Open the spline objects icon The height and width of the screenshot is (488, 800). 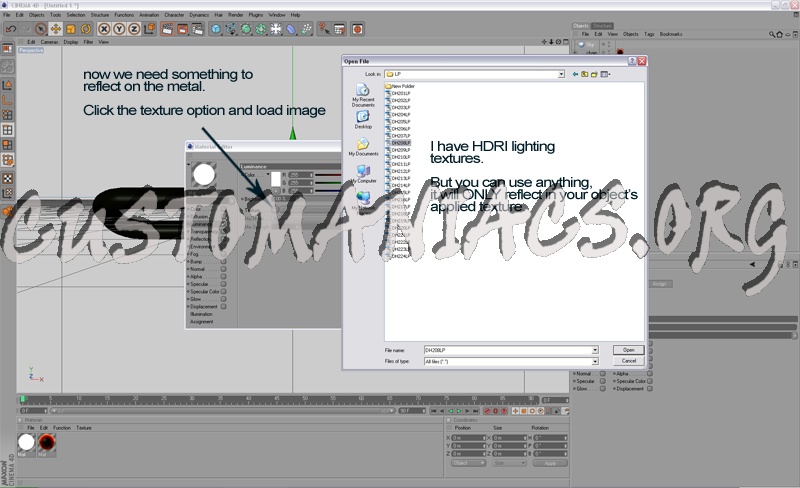pyautogui.click(x=231, y=29)
